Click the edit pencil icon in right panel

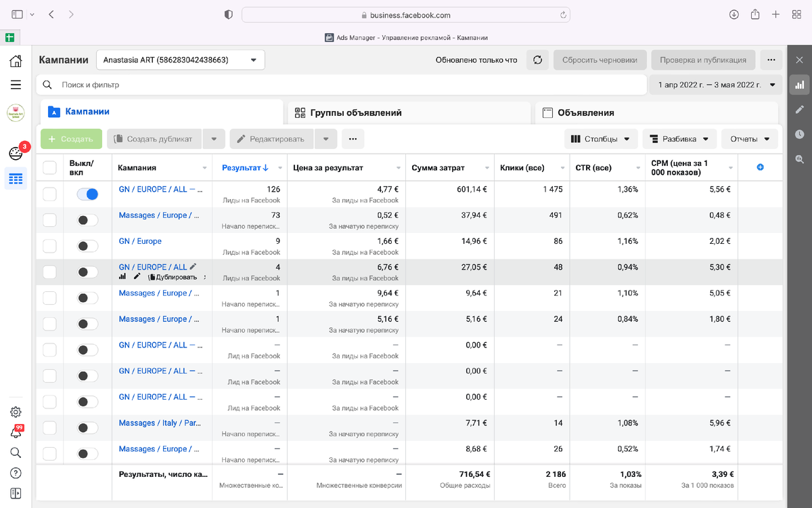pos(800,109)
